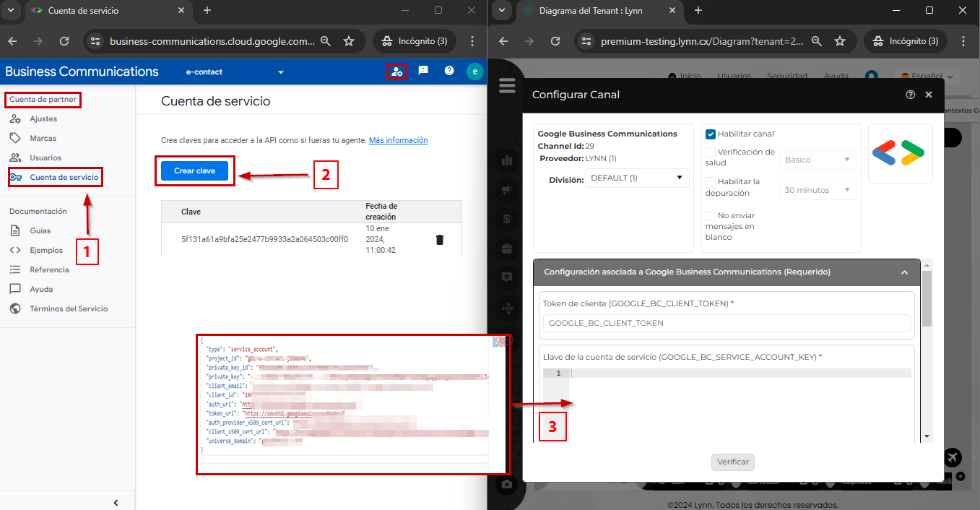The width and height of the screenshot is (980, 510).
Task: Open the feedback icon in Business Communications header
Action: [423, 71]
